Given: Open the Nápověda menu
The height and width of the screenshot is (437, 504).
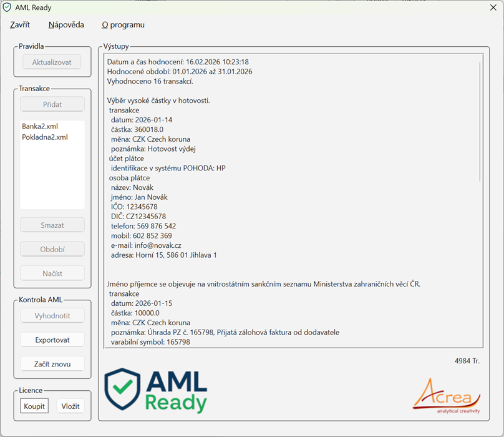Looking at the screenshot, I should (x=66, y=25).
